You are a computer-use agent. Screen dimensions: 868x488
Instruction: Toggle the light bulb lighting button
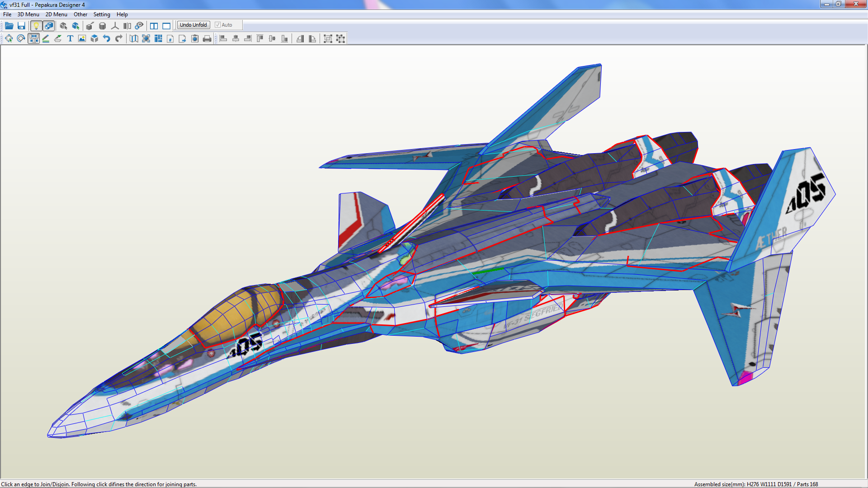click(x=36, y=26)
